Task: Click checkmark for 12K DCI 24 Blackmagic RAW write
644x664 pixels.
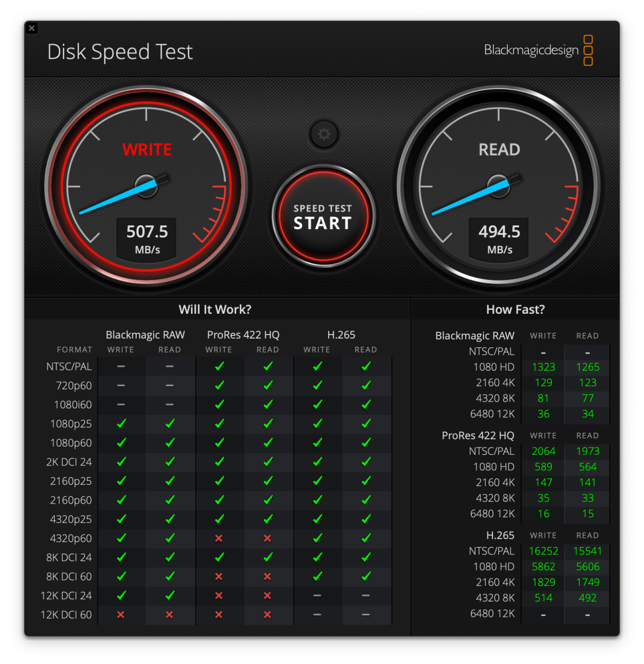Action: (121, 595)
